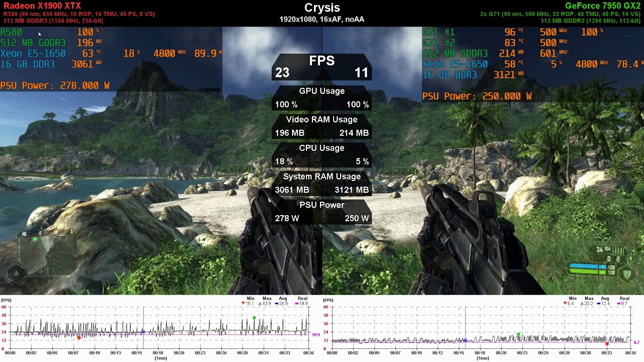Viewport: 644px width, 362px height.
Task: Click the left overlay 'PSU Power: 278.000 W'
Action: click(55, 85)
